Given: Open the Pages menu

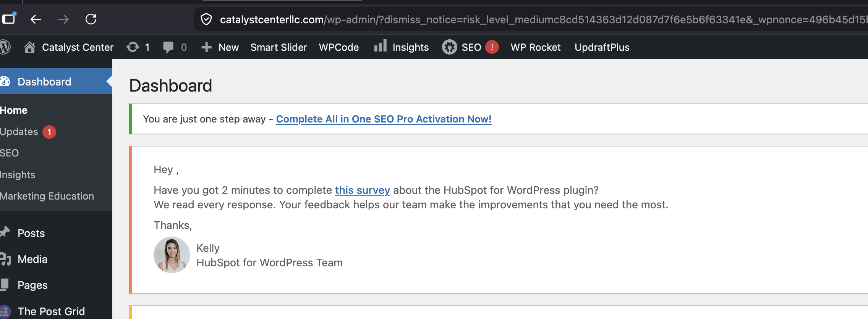Looking at the screenshot, I should pyautogui.click(x=32, y=285).
